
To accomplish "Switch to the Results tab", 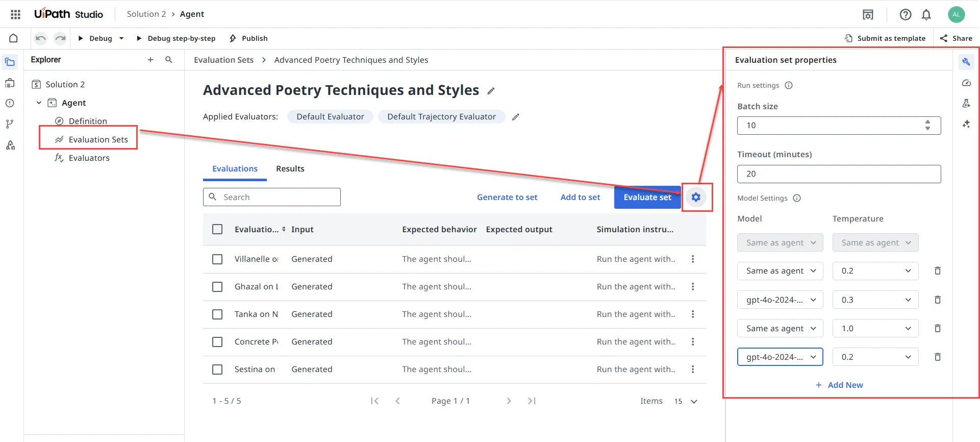I will click(290, 169).
